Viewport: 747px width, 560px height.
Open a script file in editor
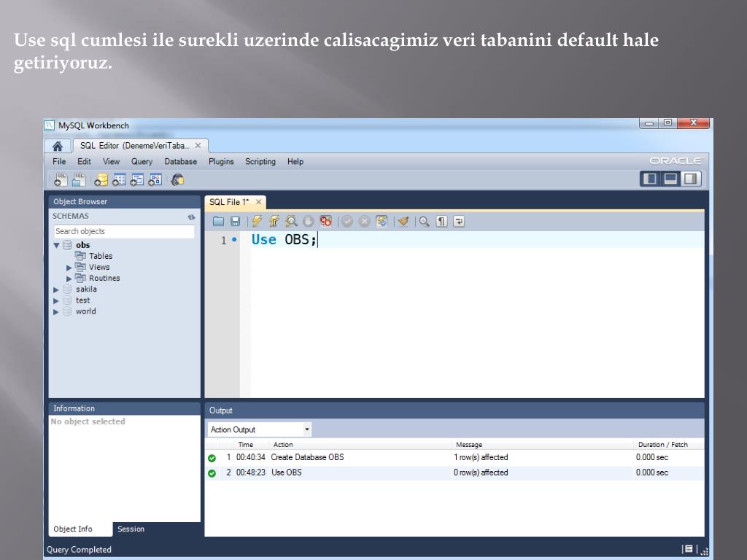click(x=218, y=221)
